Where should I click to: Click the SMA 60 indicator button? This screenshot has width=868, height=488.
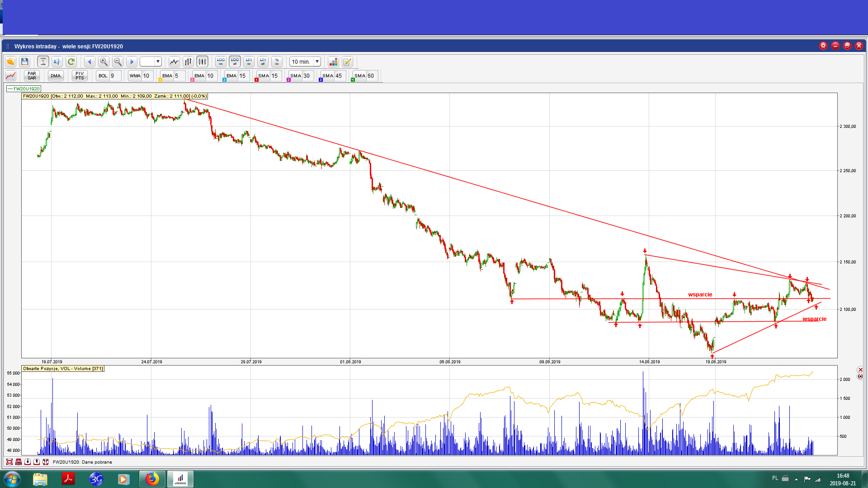pyautogui.click(x=360, y=76)
